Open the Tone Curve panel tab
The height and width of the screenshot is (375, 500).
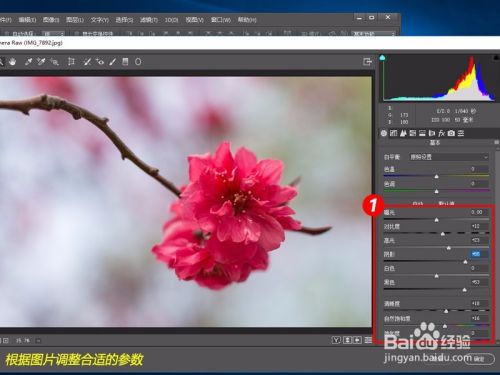click(x=394, y=133)
